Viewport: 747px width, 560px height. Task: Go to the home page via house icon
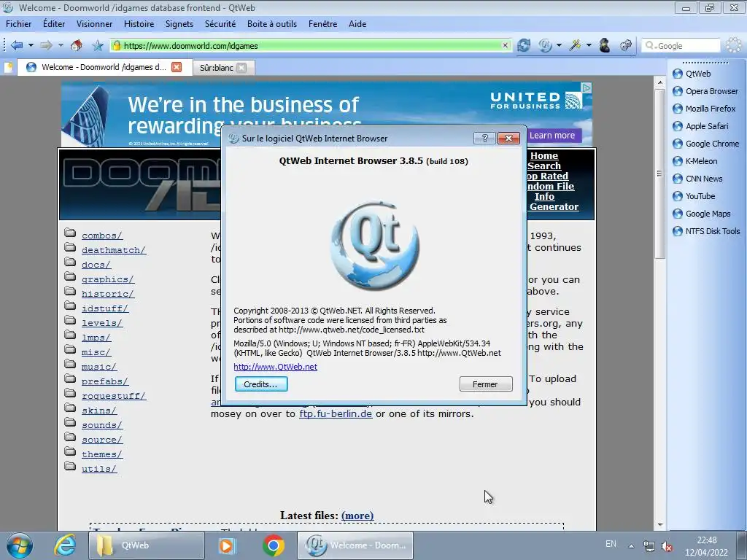click(76, 45)
